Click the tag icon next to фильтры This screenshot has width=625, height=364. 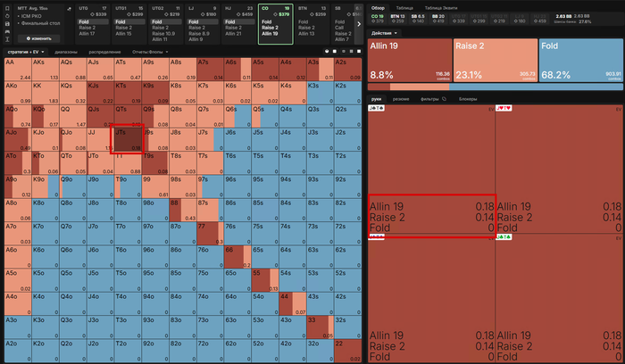[444, 99]
